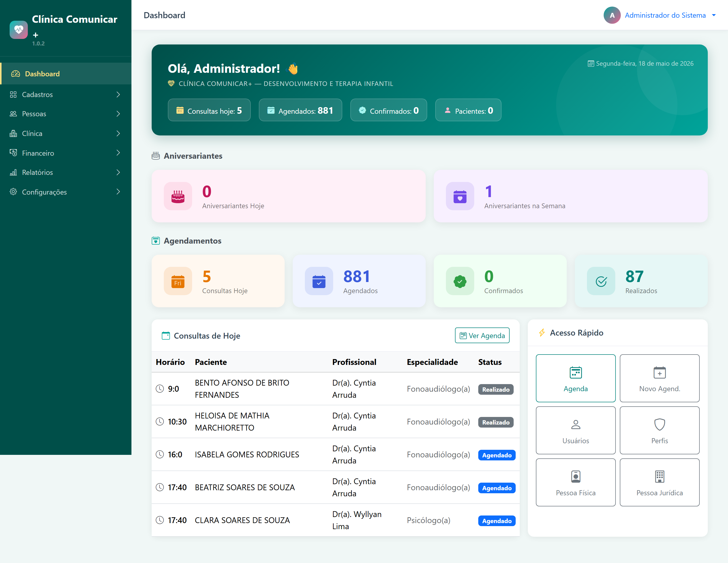Click the calendar icon next to the date in banner
This screenshot has width=728, height=563.
point(591,64)
